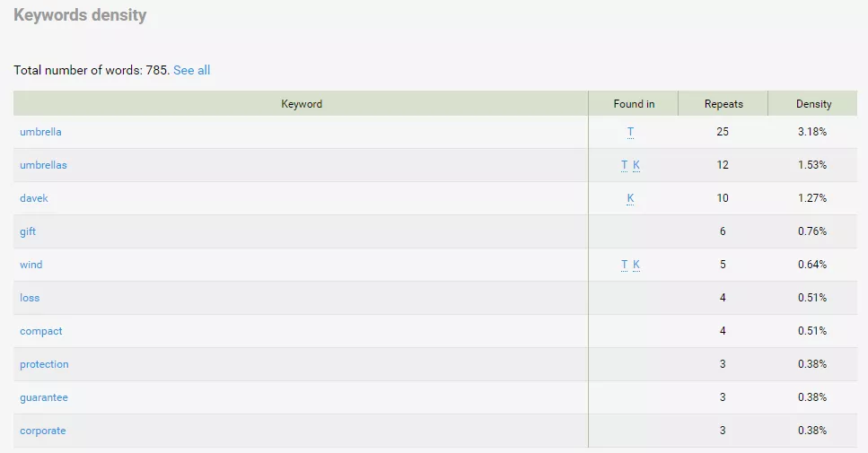Select the 0.38% density in corporate row
This screenshot has width=868, height=453.
point(812,431)
